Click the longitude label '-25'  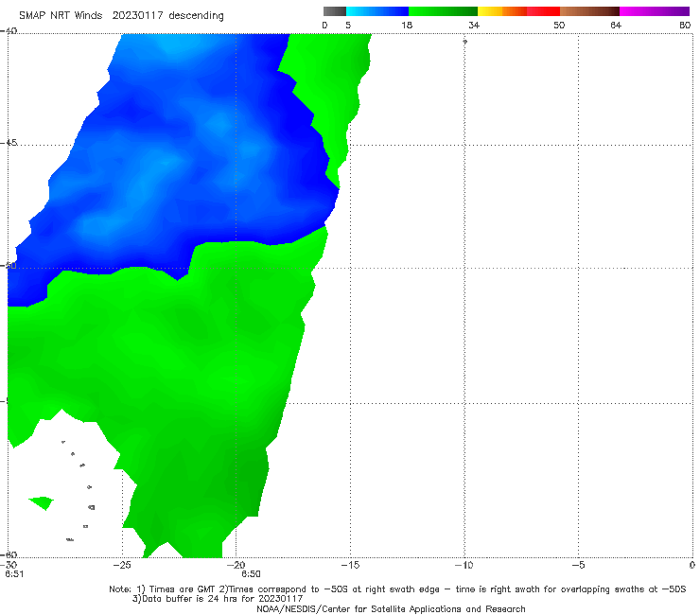point(122,565)
